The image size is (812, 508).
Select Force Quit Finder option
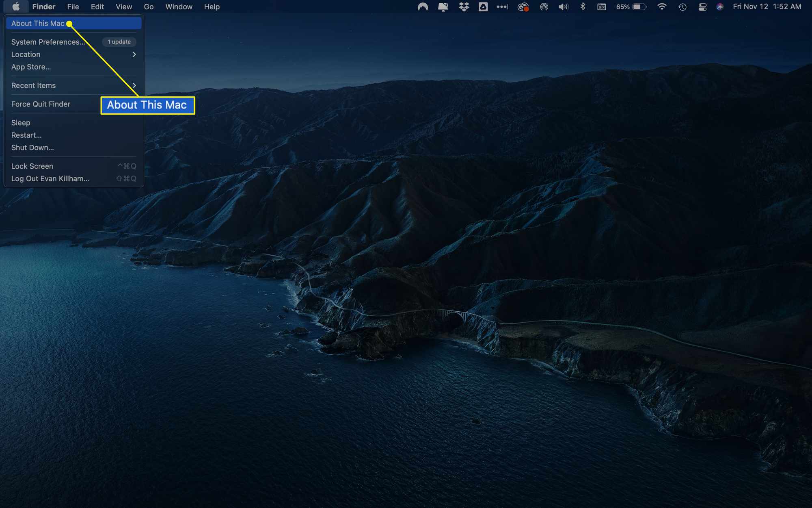coord(40,104)
